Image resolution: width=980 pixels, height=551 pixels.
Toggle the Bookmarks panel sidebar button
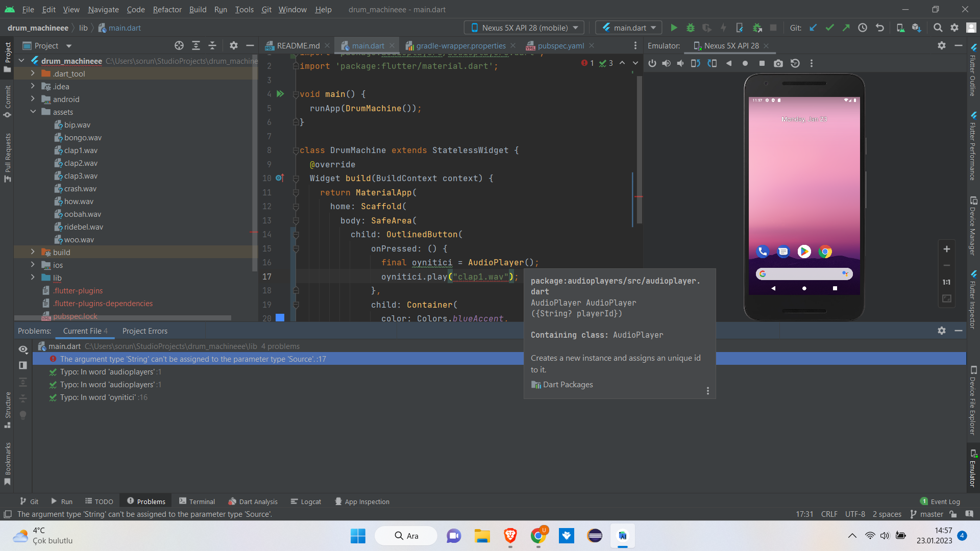(8, 467)
